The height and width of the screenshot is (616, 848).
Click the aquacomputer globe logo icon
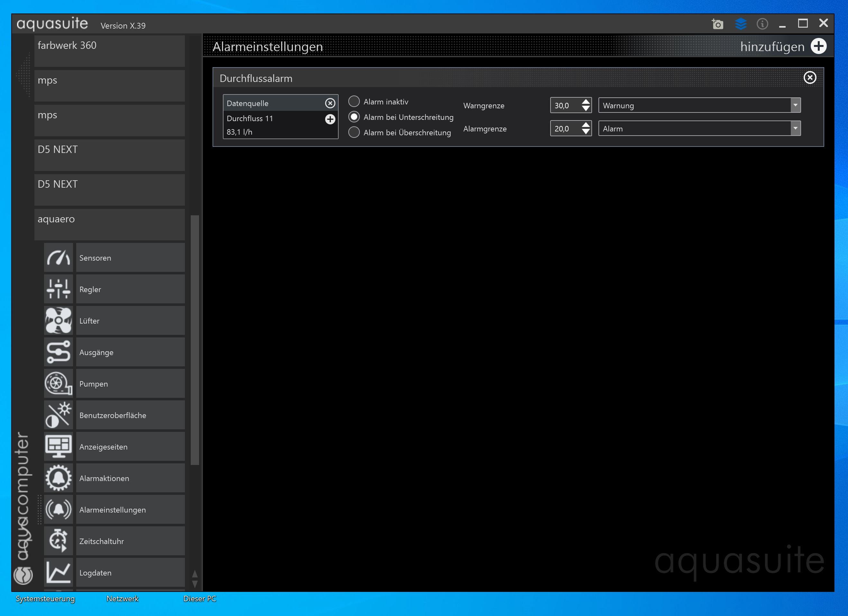[23, 575]
